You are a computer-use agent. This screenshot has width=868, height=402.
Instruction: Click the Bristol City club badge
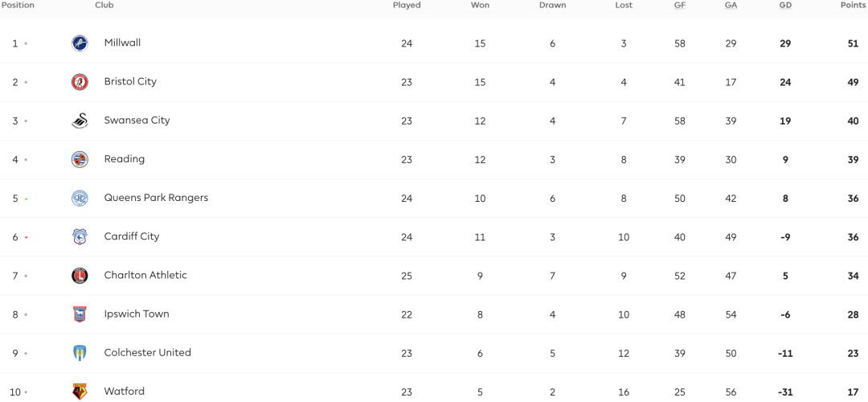pos(80,82)
